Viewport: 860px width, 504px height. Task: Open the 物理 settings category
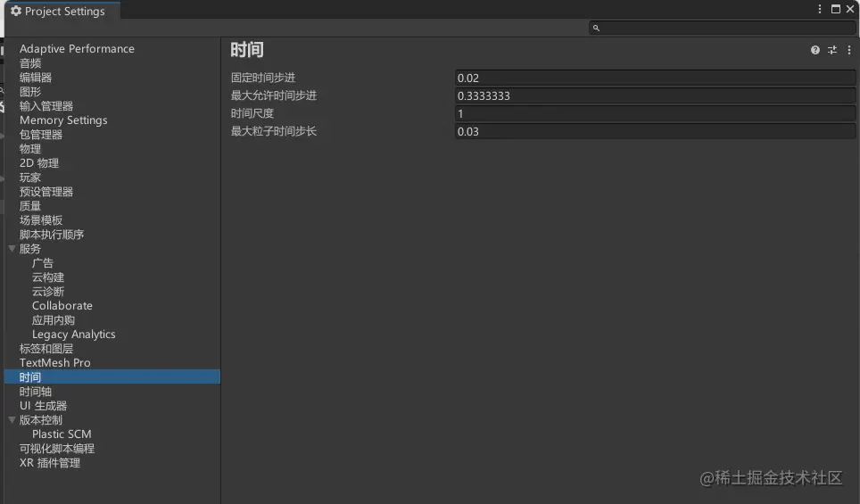[x=30, y=149]
